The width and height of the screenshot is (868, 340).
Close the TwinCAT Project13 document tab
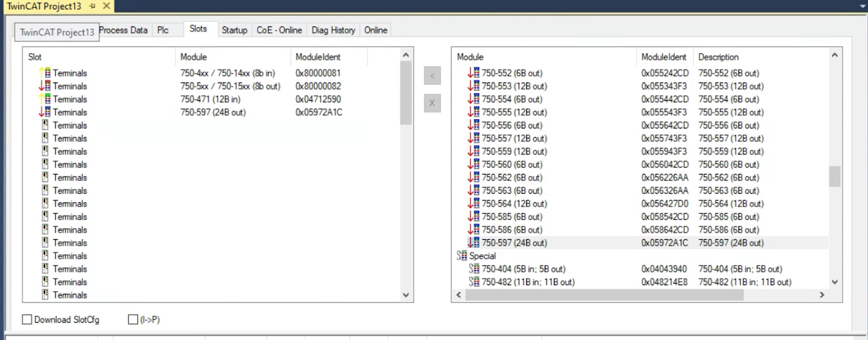click(106, 6)
